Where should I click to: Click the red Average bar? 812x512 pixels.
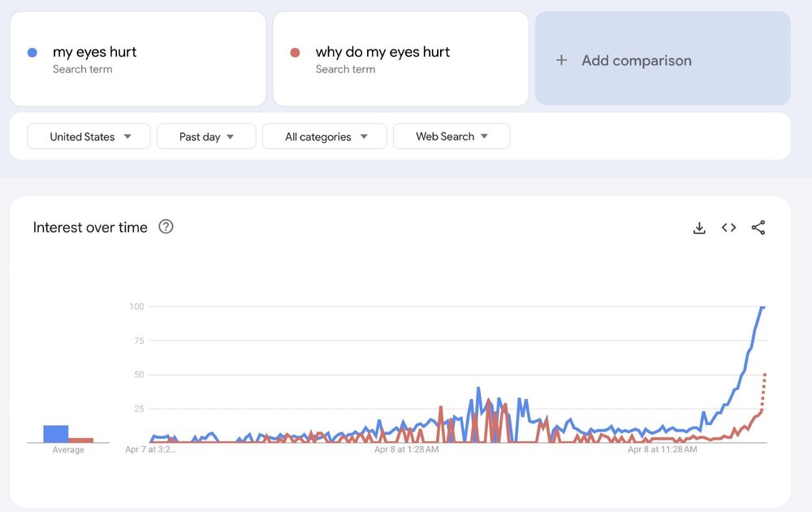point(80,440)
